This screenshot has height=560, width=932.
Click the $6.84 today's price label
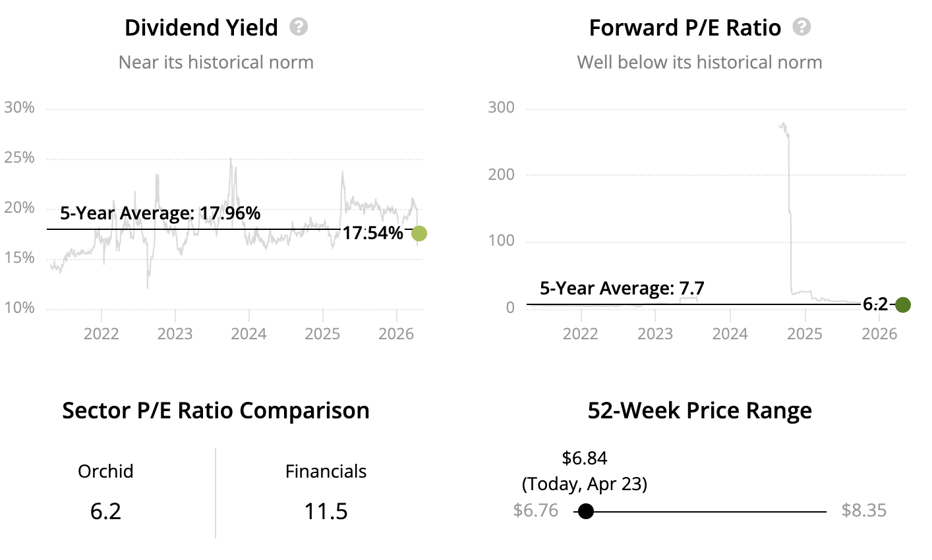pyautogui.click(x=585, y=458)
